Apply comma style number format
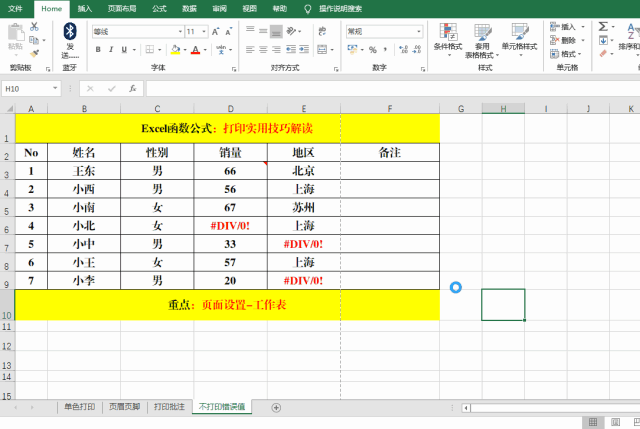The height and width of the screenshot is (429, 640). (x=385, y=50)
